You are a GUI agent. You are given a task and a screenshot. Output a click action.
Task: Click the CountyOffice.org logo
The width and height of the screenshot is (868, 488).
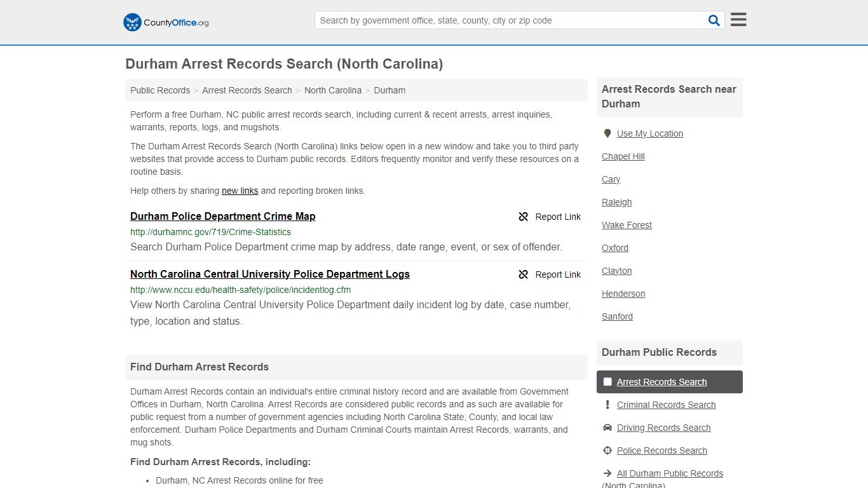(x=166, y=22)
